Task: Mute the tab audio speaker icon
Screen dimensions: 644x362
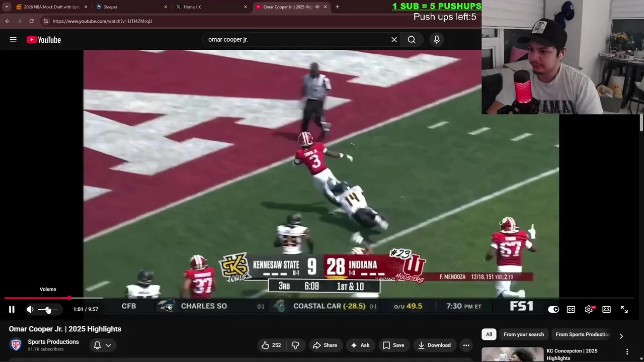Action: tap(317, 7)
